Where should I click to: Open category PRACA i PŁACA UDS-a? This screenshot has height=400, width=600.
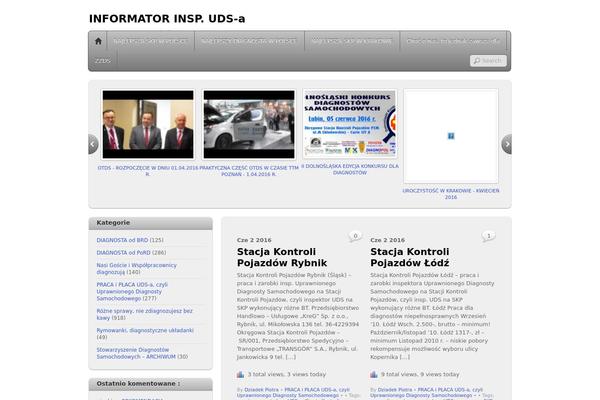point(132,291)
